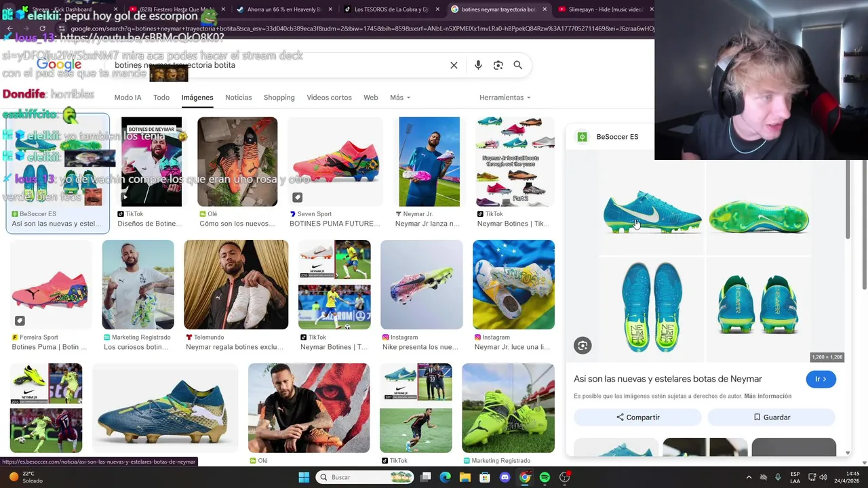
Task: Click the preview panel scroll-down arrow
Action: click(847, 452)
